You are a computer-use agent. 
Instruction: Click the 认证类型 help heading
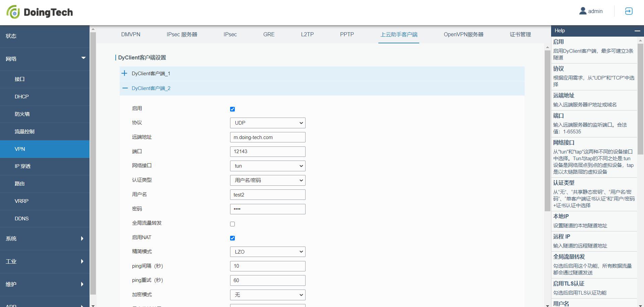(x=563, y=183)
